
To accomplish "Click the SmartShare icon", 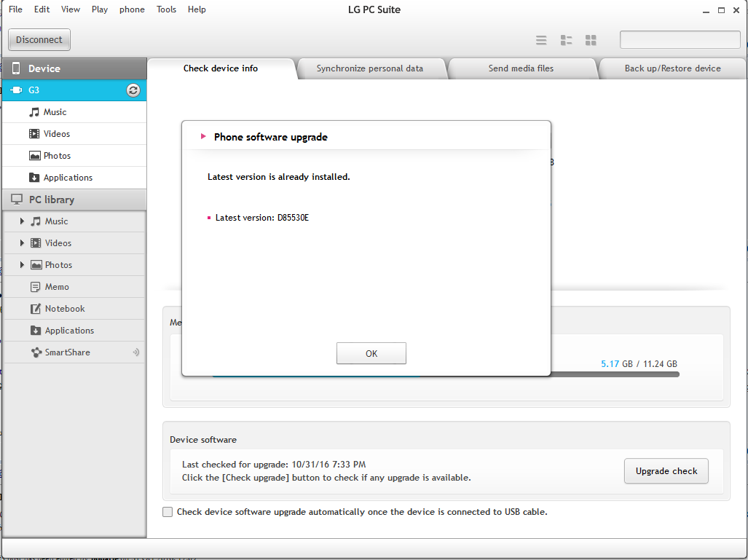I will [x=36, y=352].
